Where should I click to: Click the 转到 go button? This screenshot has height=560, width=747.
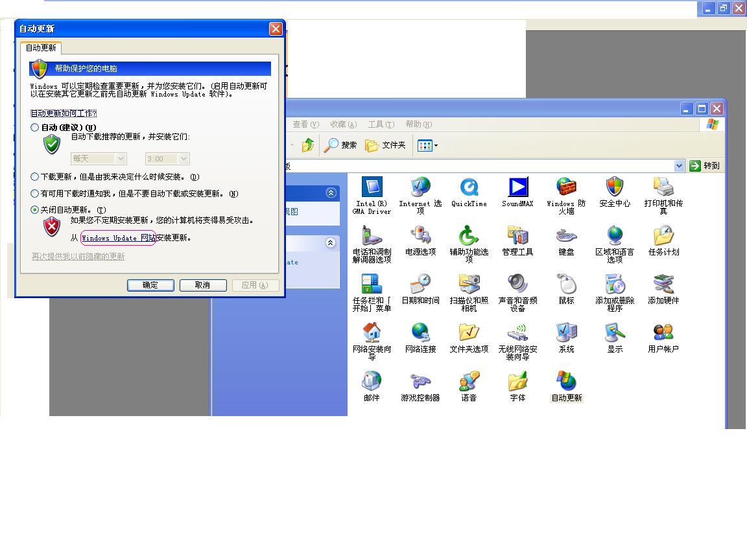pyautogui.click(x=705, y=166)
